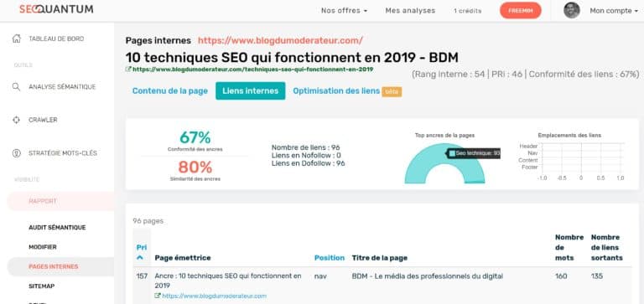Switch to Contenu de la page tab
The image size is (644, 304).
[x=170, y=90]
